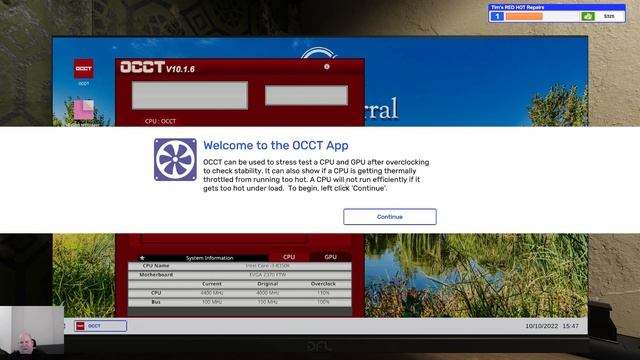The width and height of the screenshot is (640, 360).
Task: Switch to the CPU tab in OCCT
Action: (289, 257)
